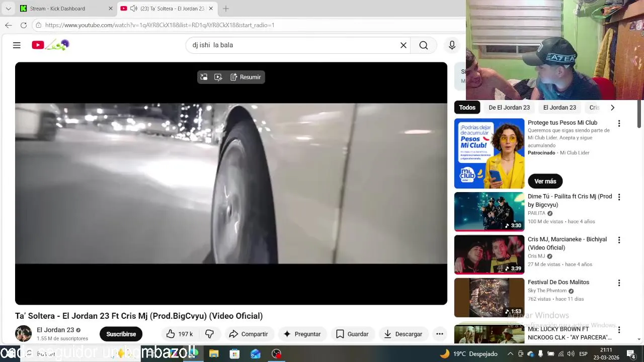This screenshot has width=644, height=362.
Task: Go to the YouTube home logo
Action: coord(50,45)
